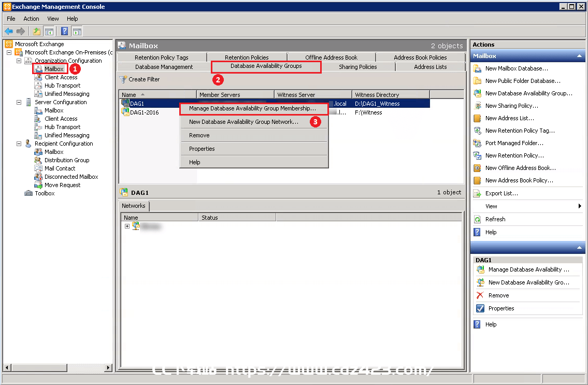Open the View submenu arrow in Actions
Image resolution: width=588 pixels, height=385 pixels.
[x=580, y=206]
